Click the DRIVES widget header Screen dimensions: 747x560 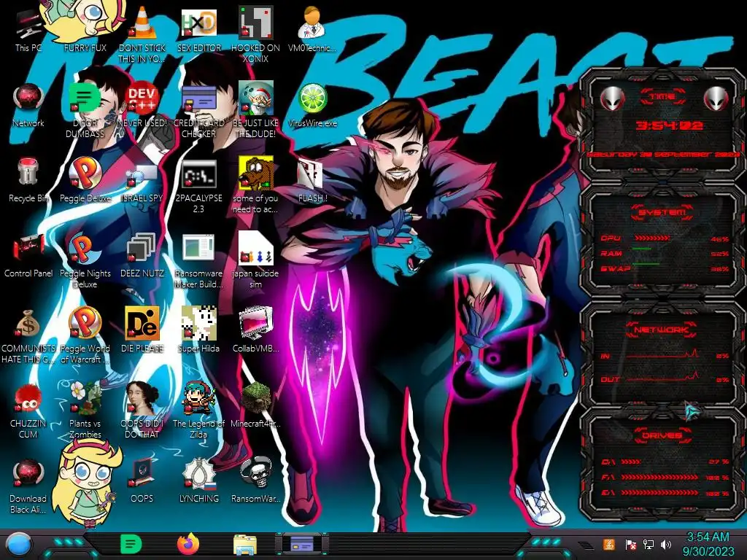coord(662,435)
